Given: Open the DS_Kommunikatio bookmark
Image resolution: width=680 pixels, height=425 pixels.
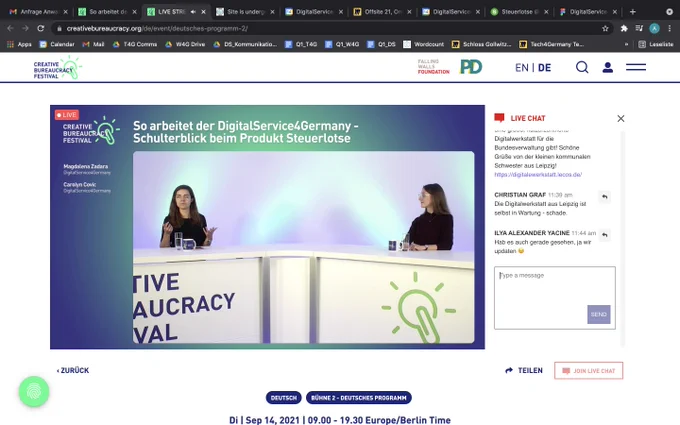Looking at the screenshot, I should 245,44.
